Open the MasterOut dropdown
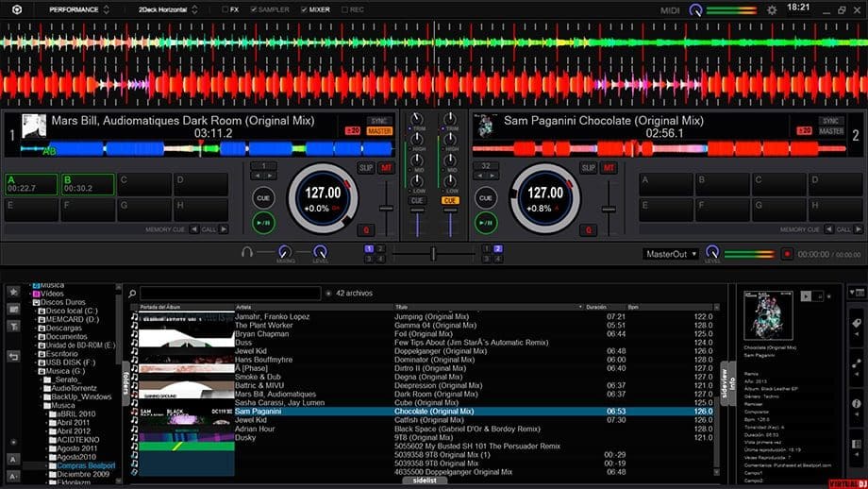The height and width of the screenshot is (489, 868). coord(671,254)
